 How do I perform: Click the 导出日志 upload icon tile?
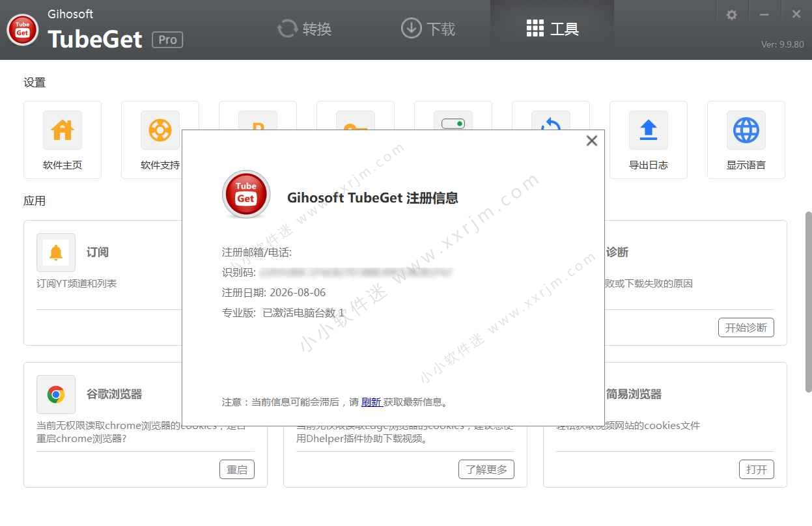point(649,139)
